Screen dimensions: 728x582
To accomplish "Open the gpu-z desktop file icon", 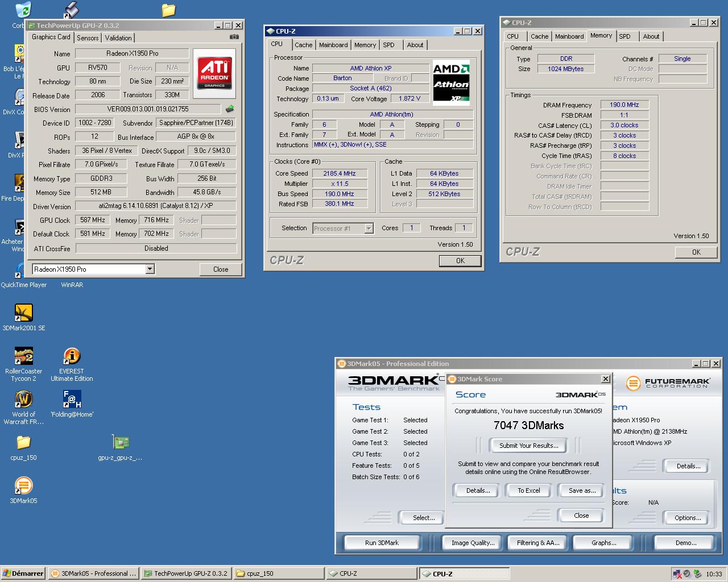I will click(121, 442).
